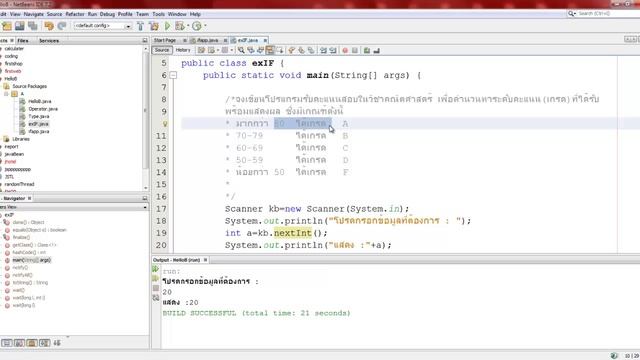Click BUILD SUCCESSFUL line in Output
The image size is (640, 360).
pyautogui.click(x=256, y=313)
